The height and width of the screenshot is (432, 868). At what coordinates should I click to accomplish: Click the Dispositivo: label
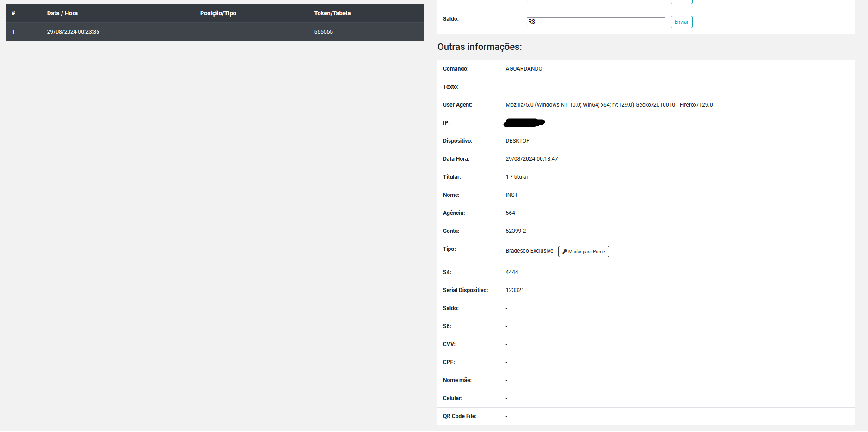click(457, 141)
